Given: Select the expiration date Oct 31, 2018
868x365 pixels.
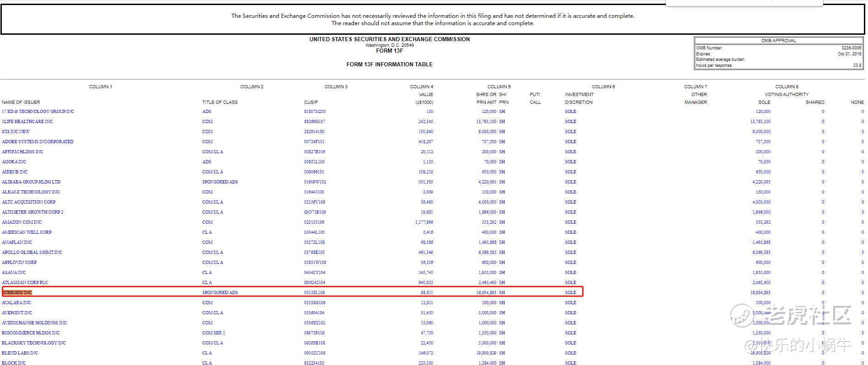Looking at the screenshot, I should click(x=849, y=54).
